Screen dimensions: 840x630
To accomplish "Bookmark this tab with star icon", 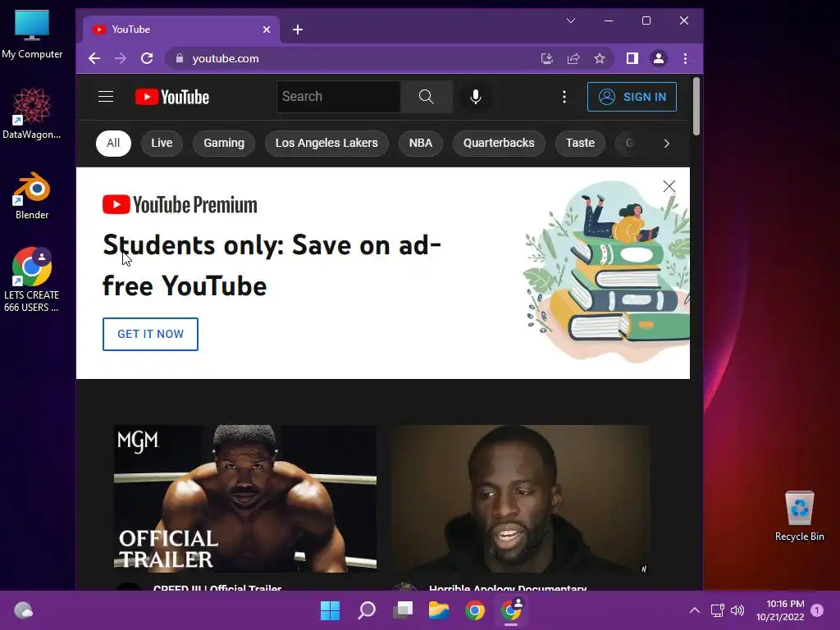I will click(600, 58).
